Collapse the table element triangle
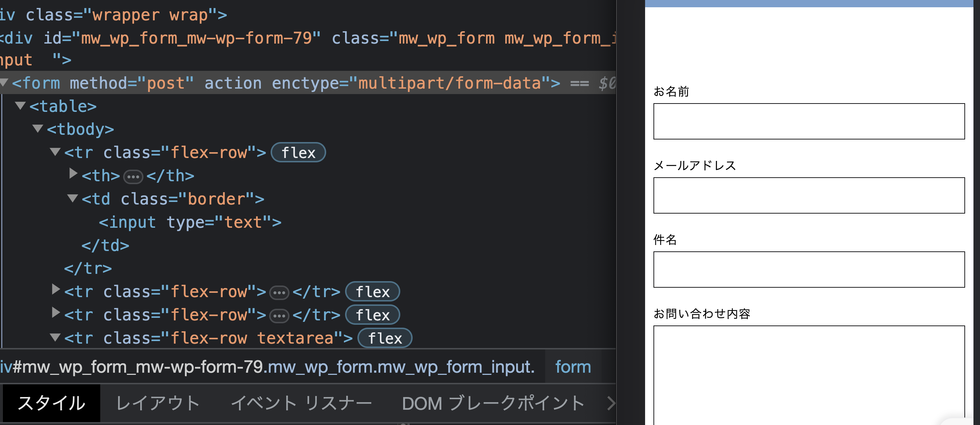This screenshot has height=425, width=980. tap(20, 105)
